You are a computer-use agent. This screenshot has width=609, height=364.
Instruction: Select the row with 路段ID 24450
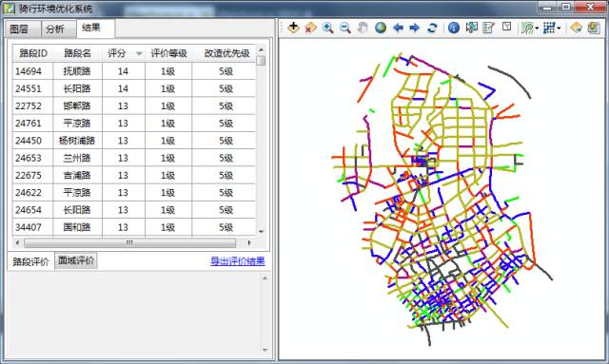[134, 141]
